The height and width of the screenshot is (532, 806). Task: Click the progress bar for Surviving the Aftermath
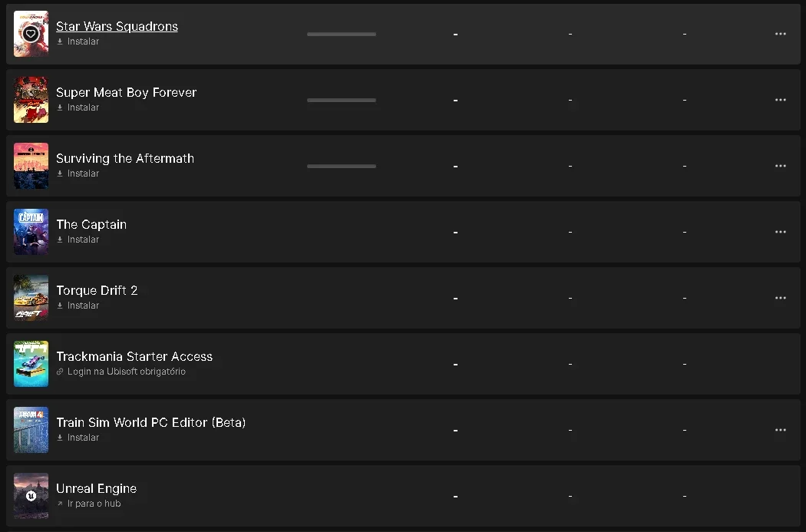342,166
